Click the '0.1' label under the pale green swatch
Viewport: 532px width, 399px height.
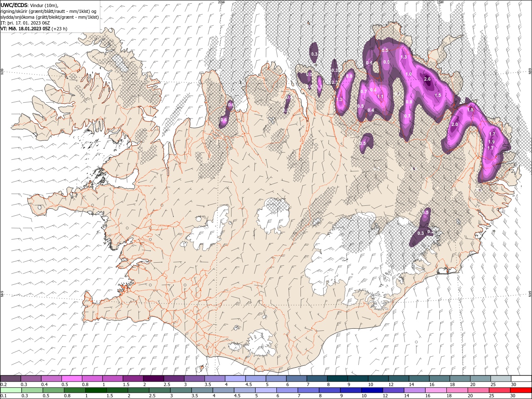3,396
